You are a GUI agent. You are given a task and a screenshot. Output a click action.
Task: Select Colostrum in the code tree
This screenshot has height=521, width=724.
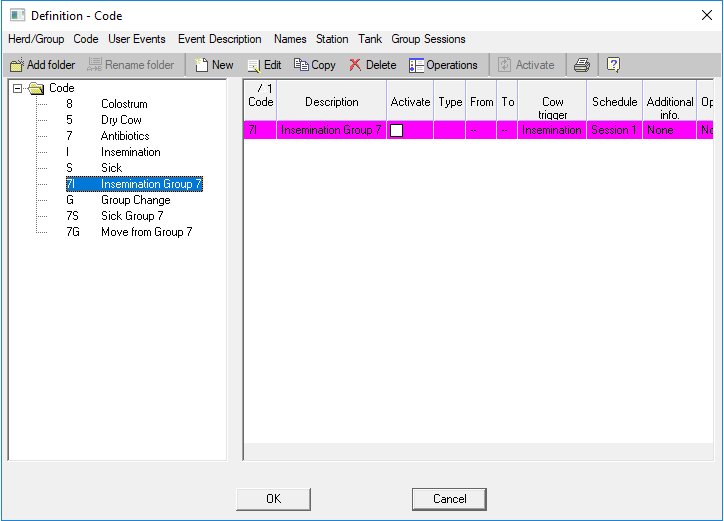(x=124, y=104)
